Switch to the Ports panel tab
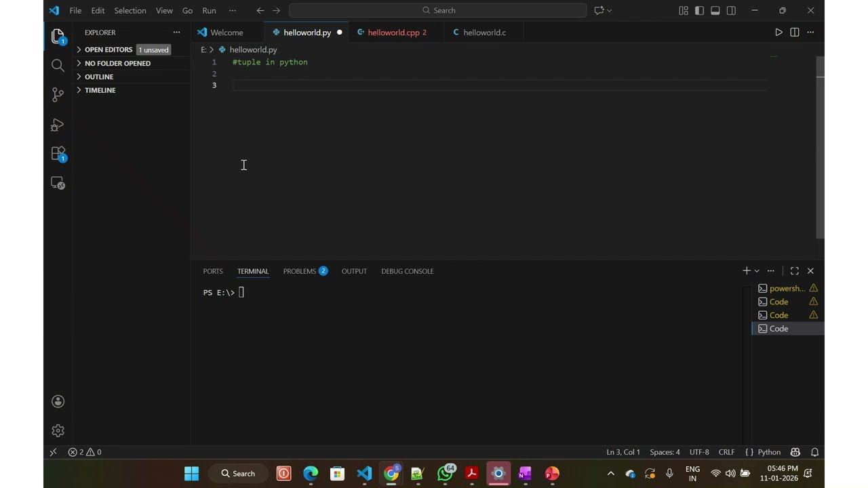 213,271
